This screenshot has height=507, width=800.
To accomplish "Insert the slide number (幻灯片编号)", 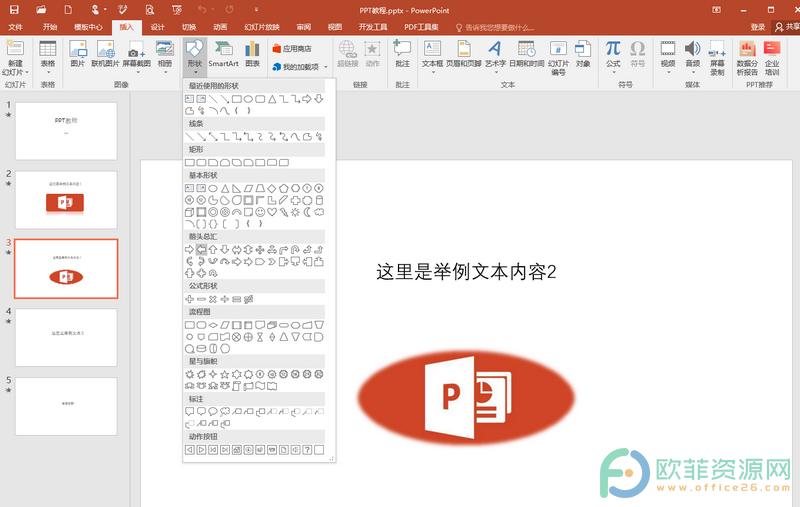I will [x=558, y=58].
